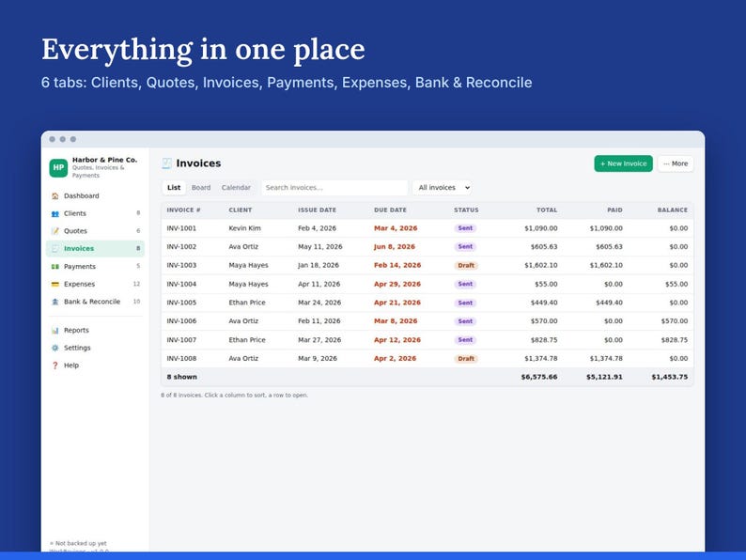Sort by Client column header
The width and height of the screenshot is (746, 560).
(241, 210)
